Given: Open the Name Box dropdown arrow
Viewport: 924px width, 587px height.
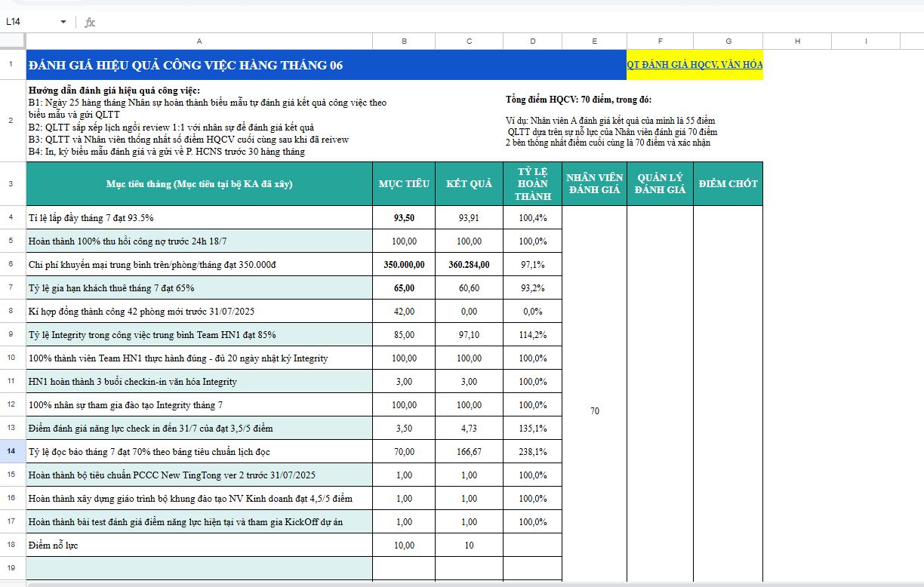Looking at the screenshot, I should pyautogui.click(x=63, y=22).
